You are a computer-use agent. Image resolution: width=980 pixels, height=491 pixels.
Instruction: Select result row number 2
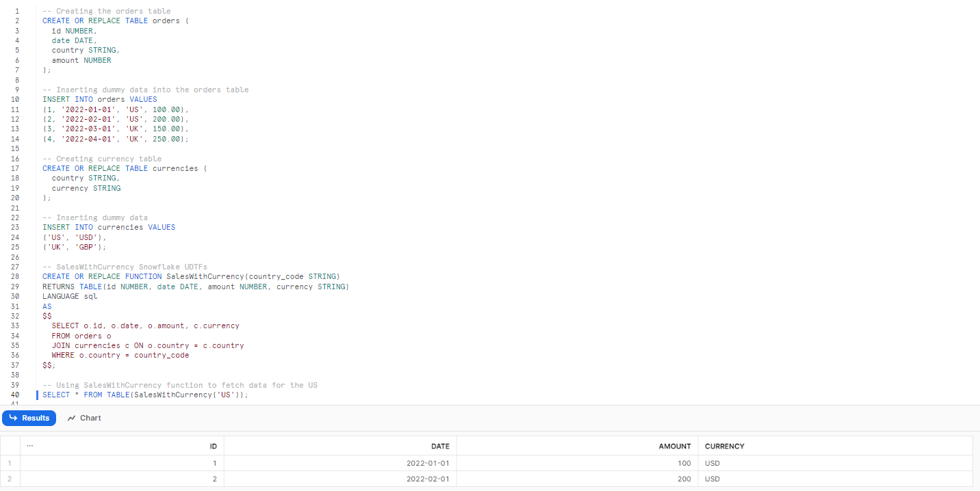[10, 479]
